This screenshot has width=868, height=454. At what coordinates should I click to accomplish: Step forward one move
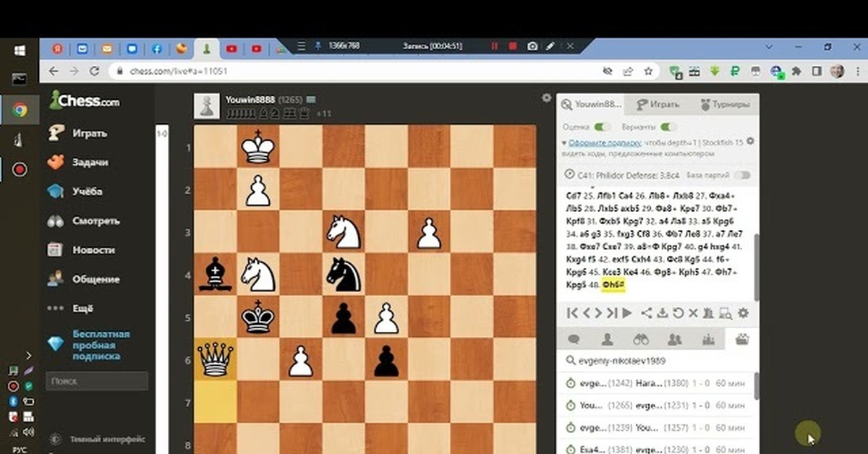[598, 314]
